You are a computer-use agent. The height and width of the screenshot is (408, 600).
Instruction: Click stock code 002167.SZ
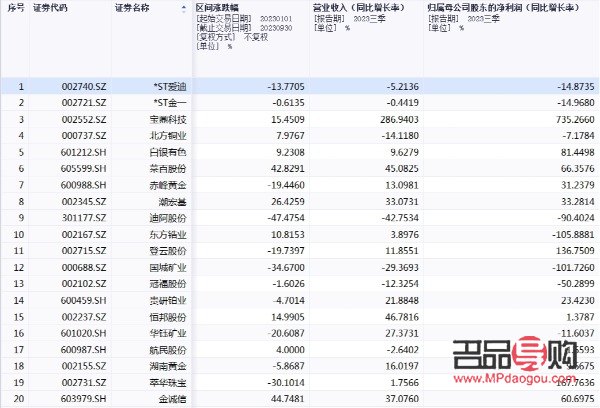click(x=84, y=235)
